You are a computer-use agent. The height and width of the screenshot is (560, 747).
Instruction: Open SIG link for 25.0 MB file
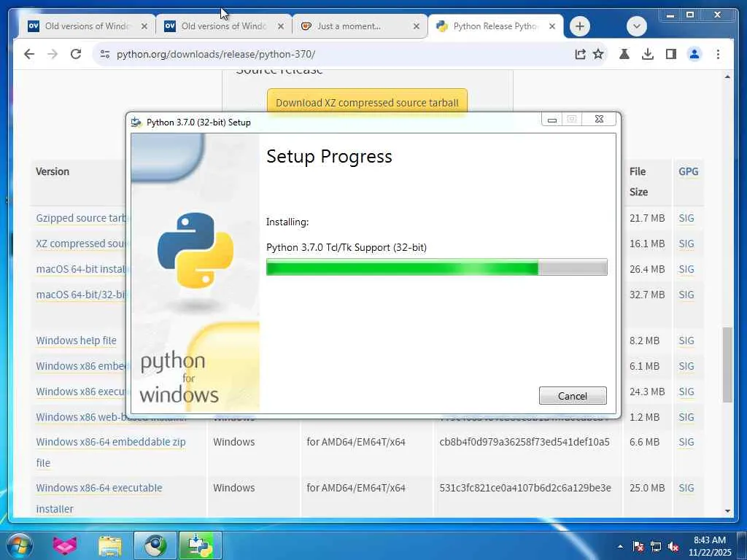[x=686, y=488]
